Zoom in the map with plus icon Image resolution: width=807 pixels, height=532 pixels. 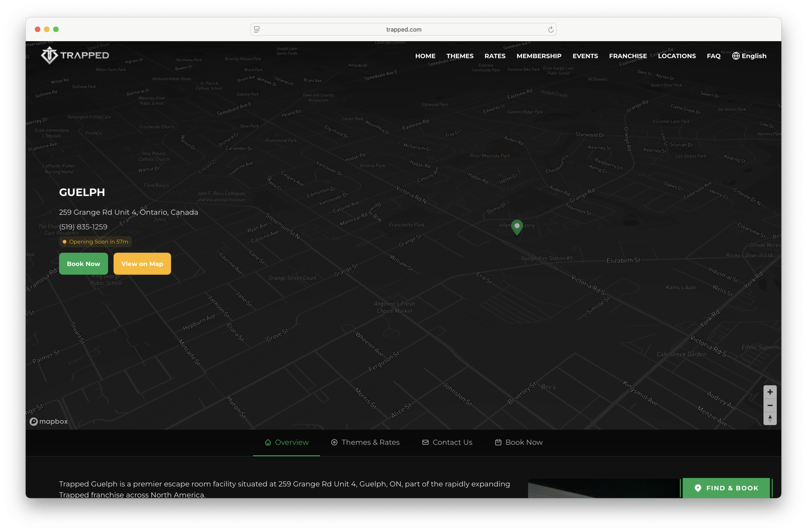(x=770, y=392)
